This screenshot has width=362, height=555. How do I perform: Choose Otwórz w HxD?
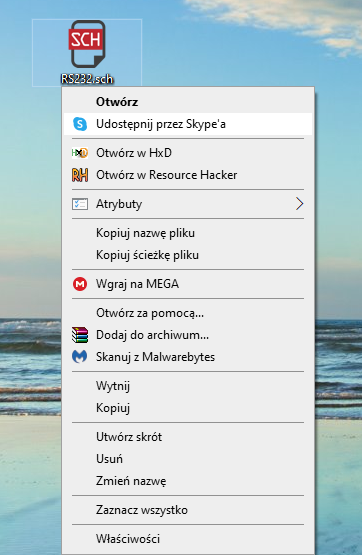pos(188,153)
